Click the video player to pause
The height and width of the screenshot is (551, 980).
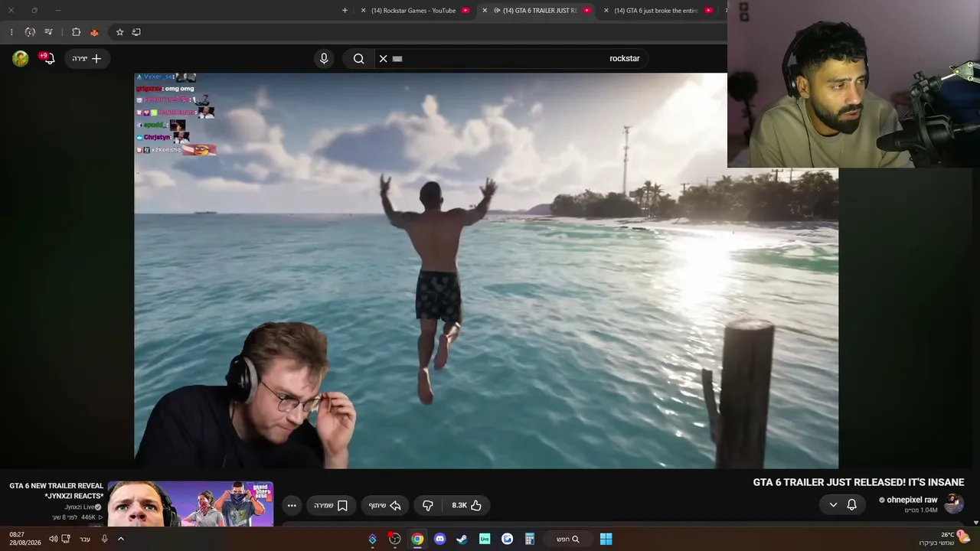point(486,270)
